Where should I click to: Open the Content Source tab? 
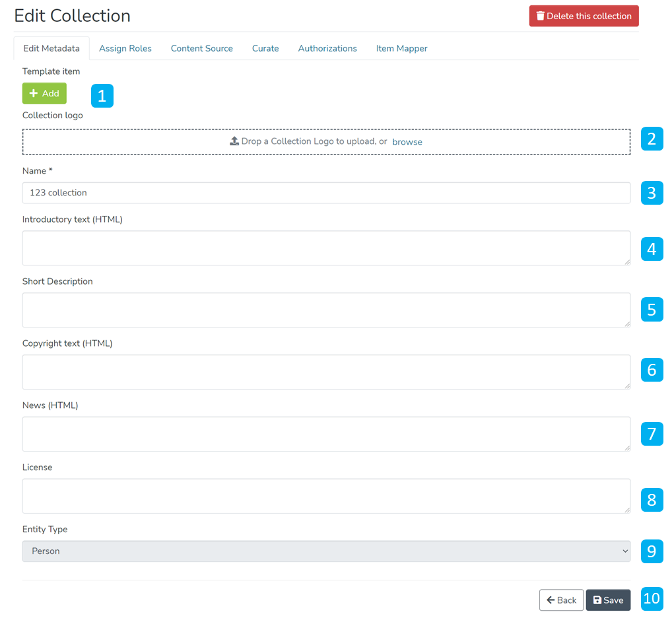click(201, 48)
